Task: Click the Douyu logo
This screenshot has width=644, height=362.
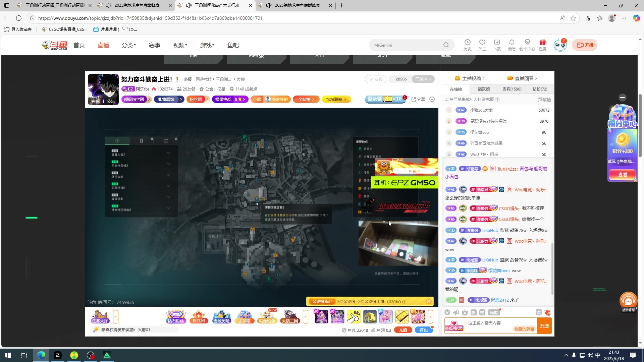Action: point(54,45)
